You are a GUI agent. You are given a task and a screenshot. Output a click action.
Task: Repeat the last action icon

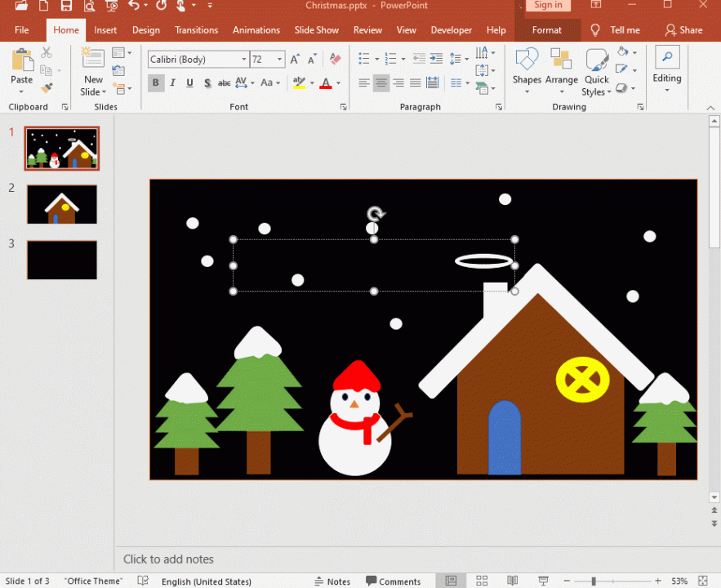click(x=161, y=6)
